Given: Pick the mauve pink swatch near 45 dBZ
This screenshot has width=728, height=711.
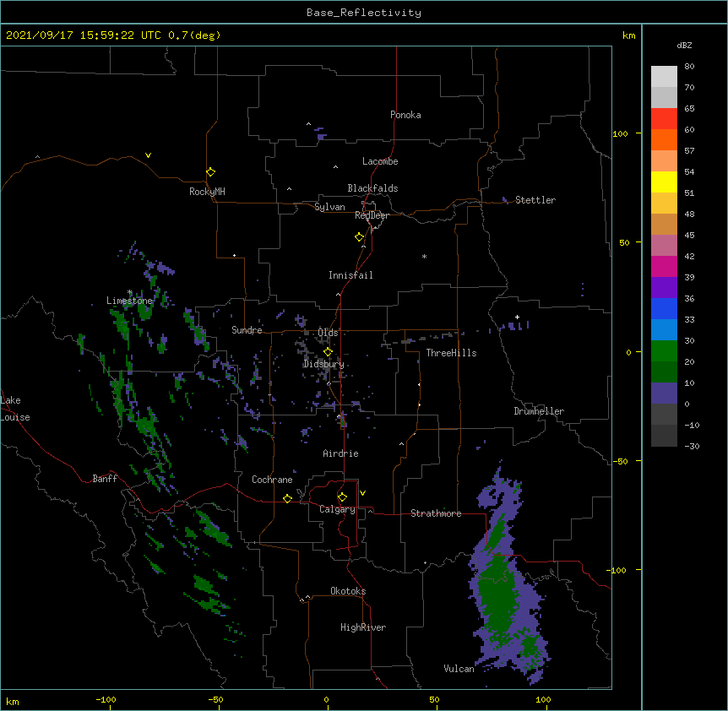Looking at the screenshot, I should pos(664,245).
